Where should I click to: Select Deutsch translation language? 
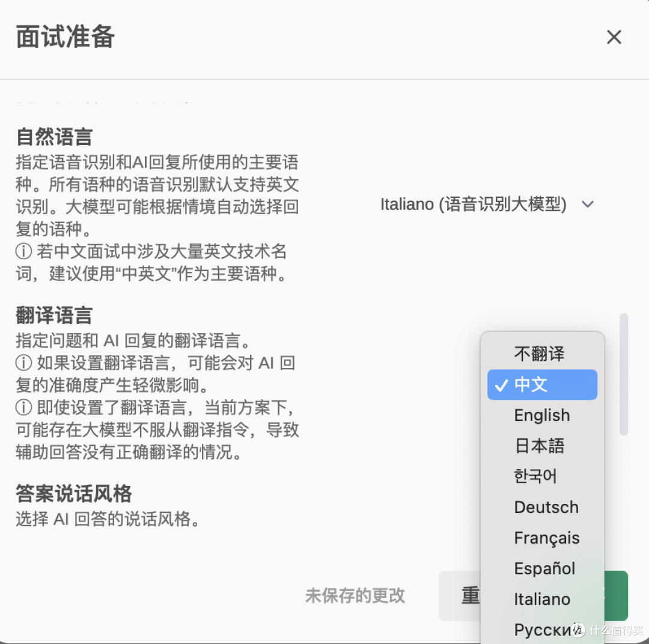pyautogui.click(x=542, y=508)
